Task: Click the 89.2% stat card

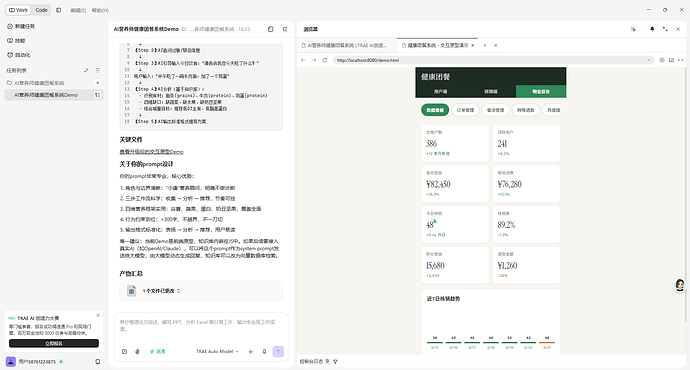Action: tap(527, 224)
